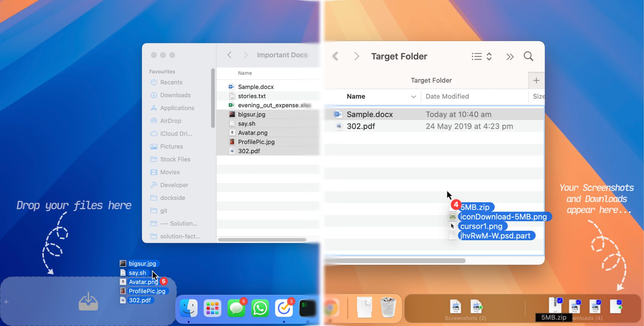
Task: Open the Name column sort chevron
Action: coord(413,97)
